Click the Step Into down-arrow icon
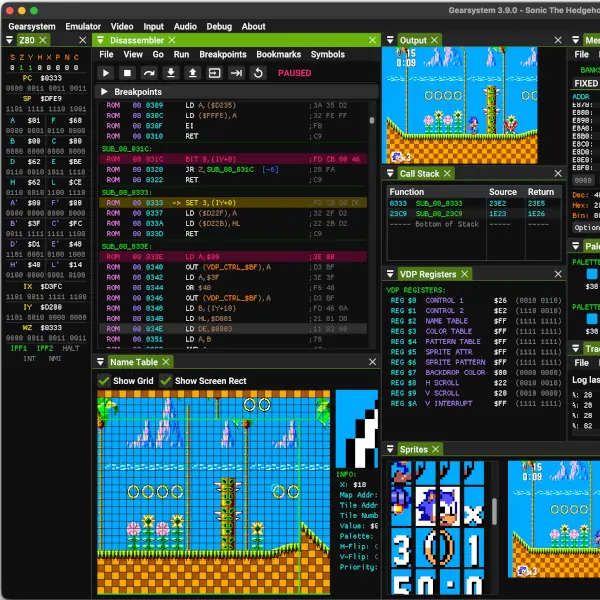The height and width of the screenshot is (600, 600). [x=171, y=73]
